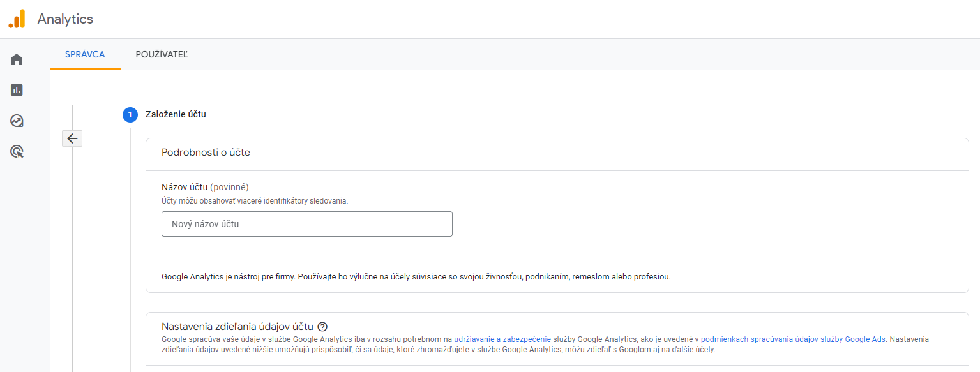Switch to the SPRÁVCA tab
The height and width of the screenshot is (372, 980).
pos(85,54)
